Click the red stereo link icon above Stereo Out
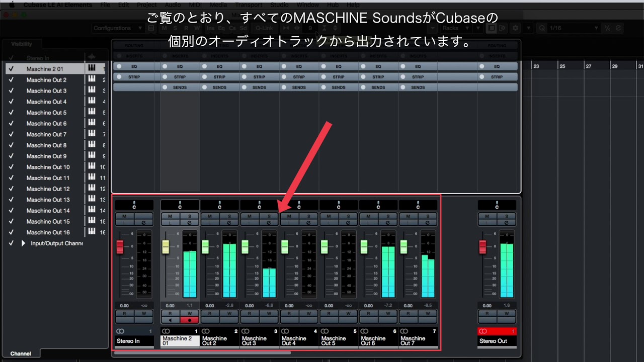This screenshot has height=362, width=644. pyautogui.click(x=484, y=331)
